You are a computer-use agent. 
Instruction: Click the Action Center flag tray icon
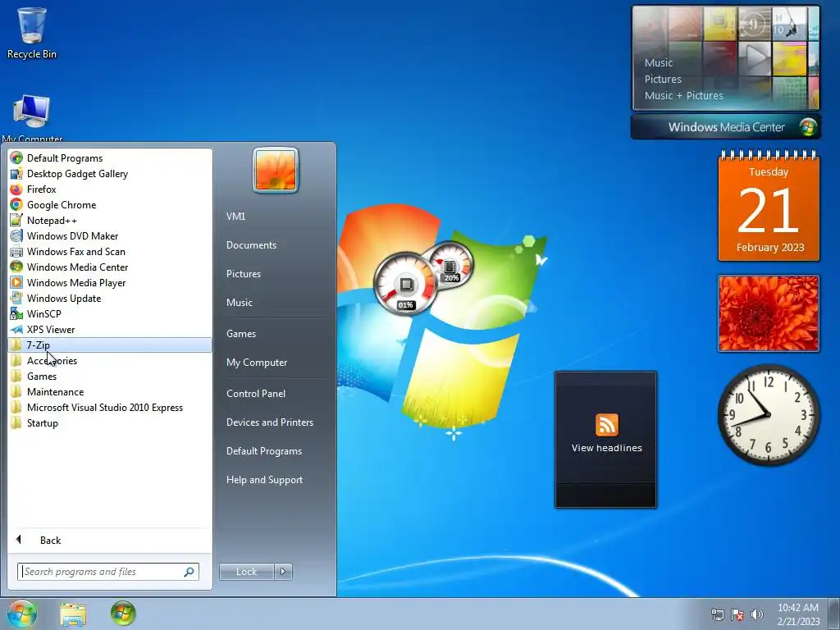coord(737,614)
